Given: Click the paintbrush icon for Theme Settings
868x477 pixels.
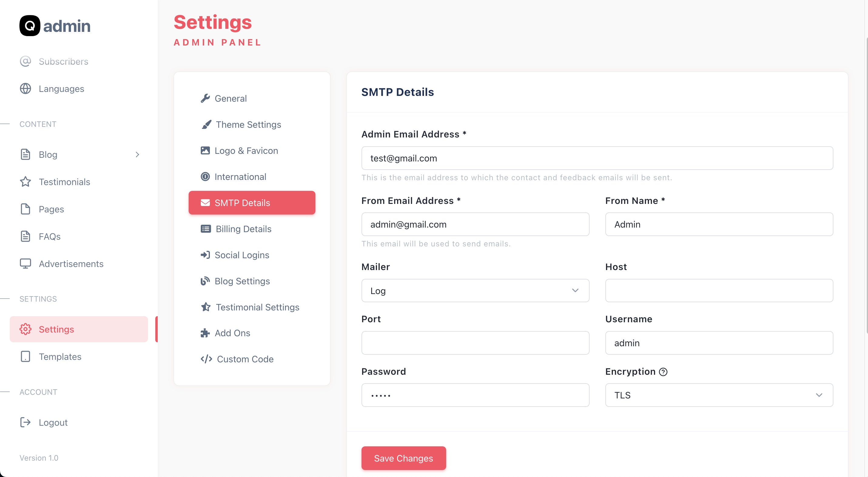Looking at the screenshot, I should click(206, 124).
